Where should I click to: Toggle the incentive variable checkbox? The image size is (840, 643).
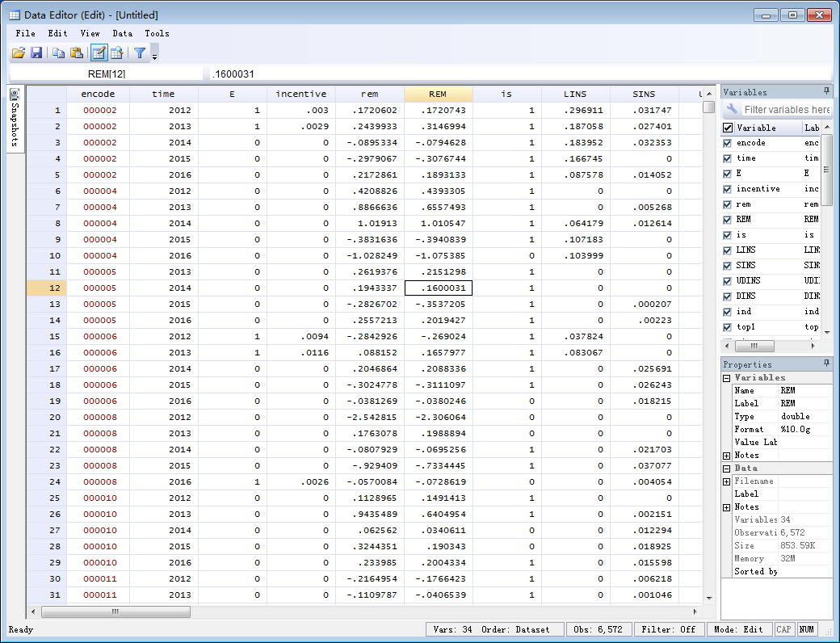point(728,189)
